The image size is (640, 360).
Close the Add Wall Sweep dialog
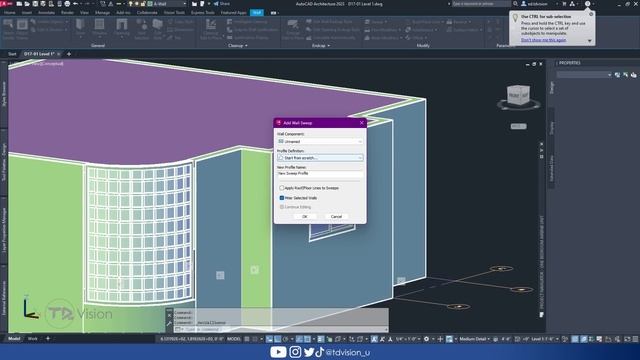click(x=361, y=122)
